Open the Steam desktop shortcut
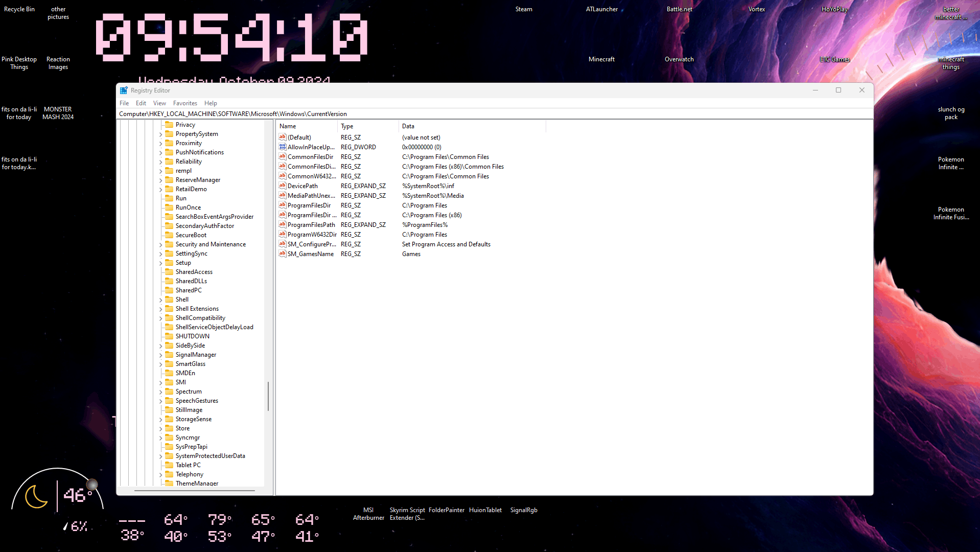 tap(524, 9)
